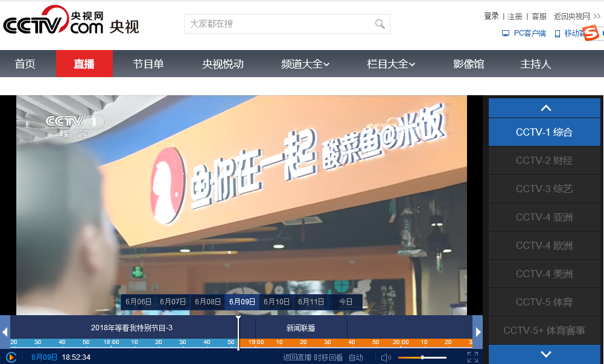Image resolution: width=604 pixels, height=364 pixels.
Task: Select date 6月07日
Action: click(x=173, y=302)
